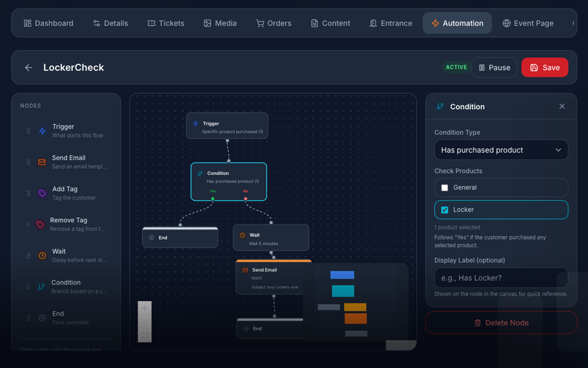The width and height of the screenshot is (588, 368).
Task: Click the Remove Tag icon
Action: 42,224
